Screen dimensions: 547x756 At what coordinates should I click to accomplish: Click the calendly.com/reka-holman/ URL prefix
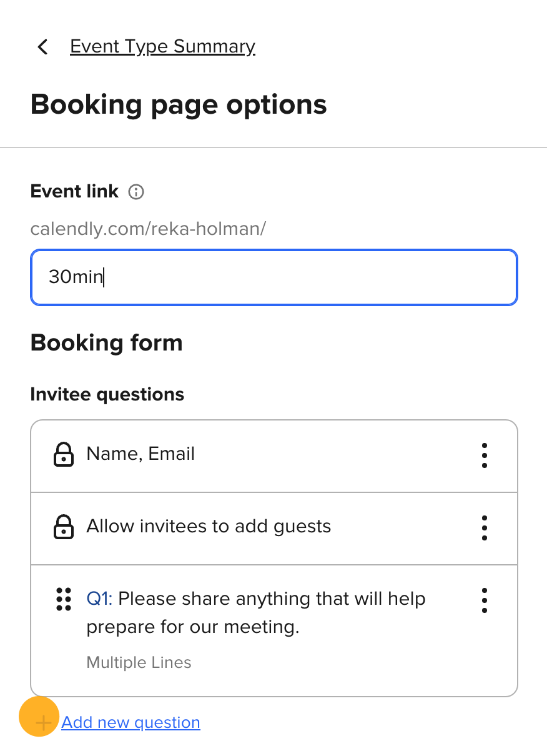(x=148, y=229)
